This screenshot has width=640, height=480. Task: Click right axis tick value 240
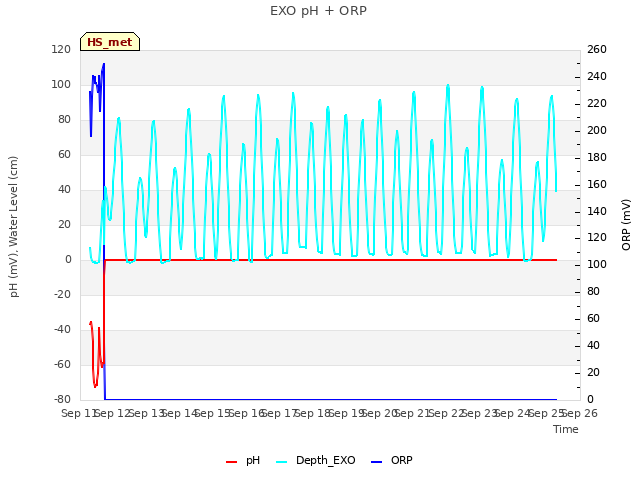(597, 76)
